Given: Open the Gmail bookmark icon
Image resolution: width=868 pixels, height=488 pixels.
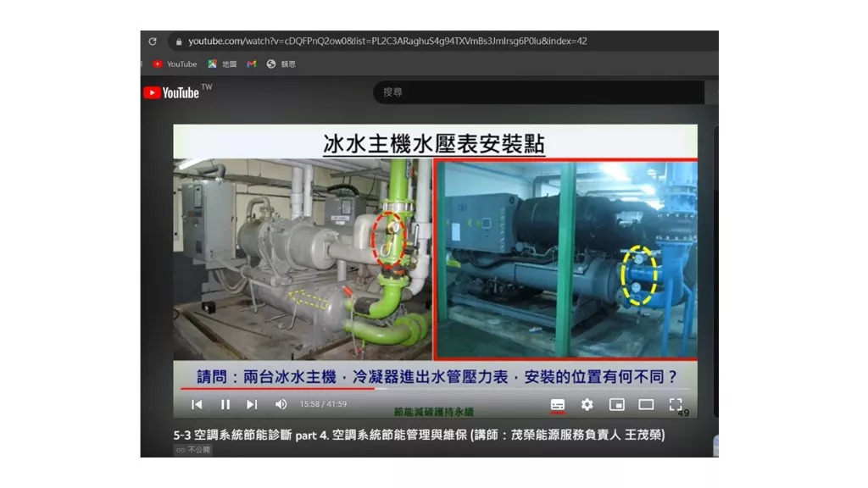Looking at the screenshot, I should point(251,64).
